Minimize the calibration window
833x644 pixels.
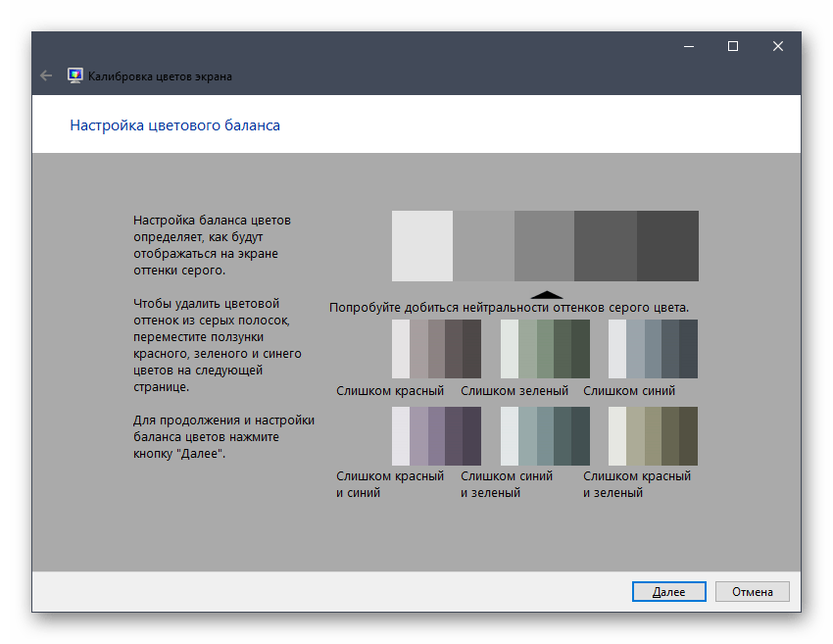pyautogui.click(x=688, y=46)
